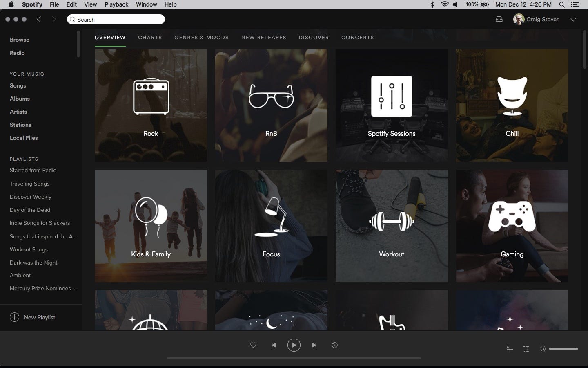Adjust the volume slider
Screen dimensions: 588x368
coord(563,349)
